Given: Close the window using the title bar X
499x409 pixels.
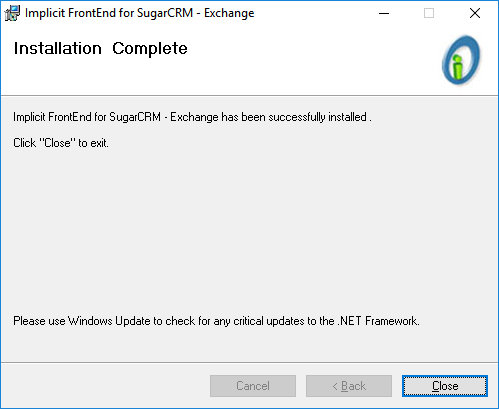Looking at the screenshot, I should pos(475,13).
